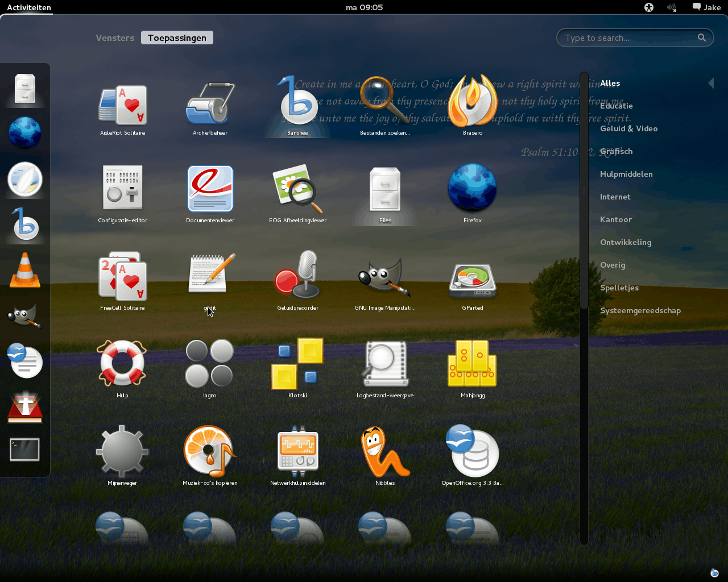The width and height of the screenshot is (728, 582).
Task: Switch to the Vensters tab
Action: (x=115, y=38)
